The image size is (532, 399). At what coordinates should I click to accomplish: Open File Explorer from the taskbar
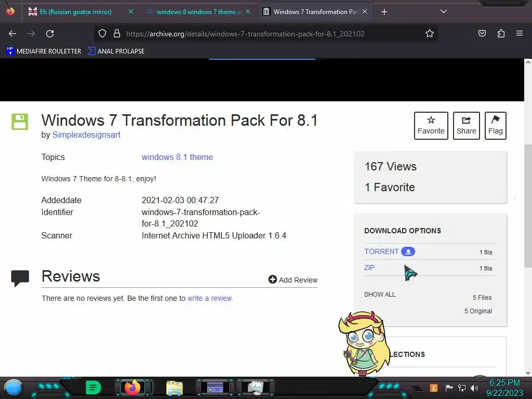click(x=175, y=388)
